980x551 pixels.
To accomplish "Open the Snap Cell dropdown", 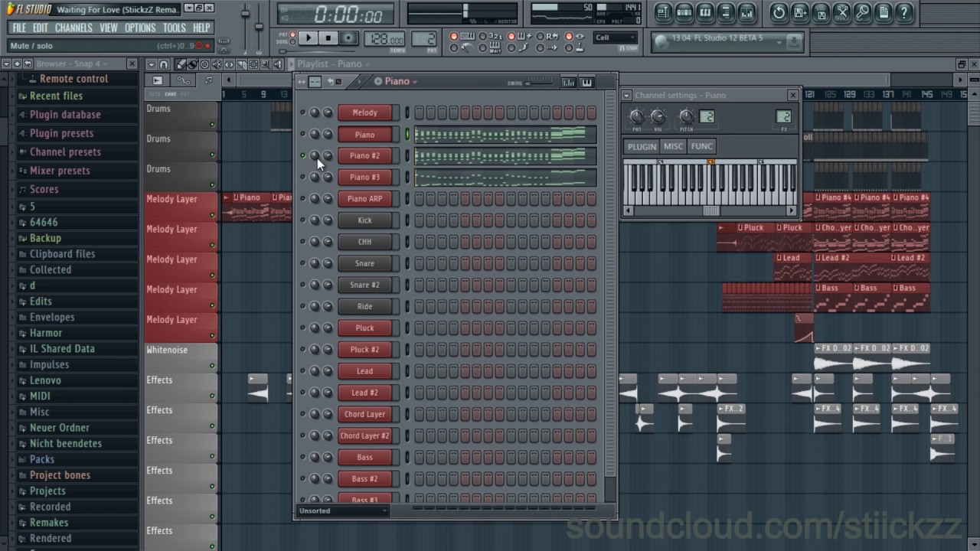I will pos(616,37).
